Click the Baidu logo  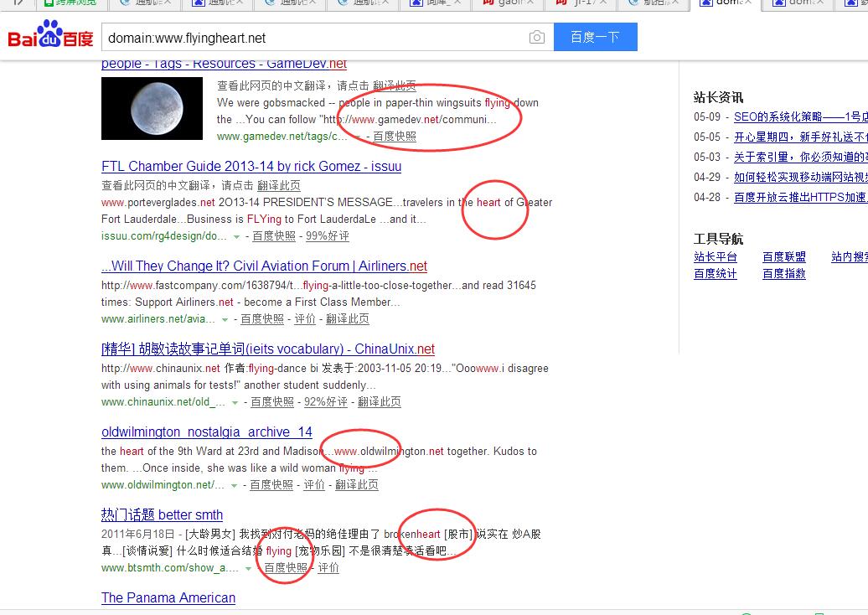[50, 35]
